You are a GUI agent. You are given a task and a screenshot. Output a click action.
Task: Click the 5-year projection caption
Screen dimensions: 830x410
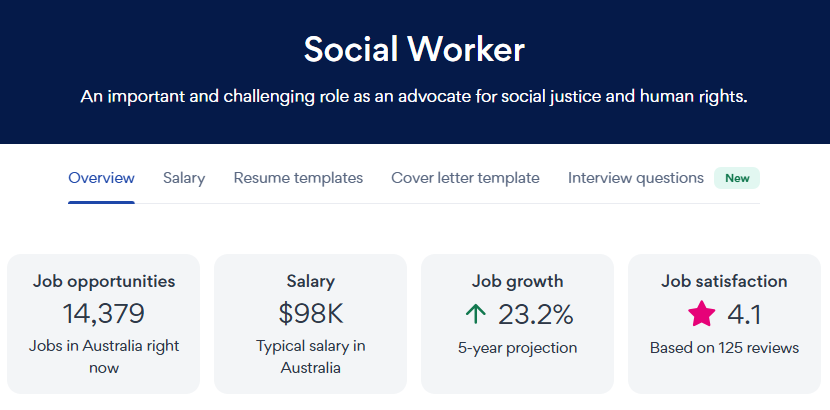517,348
